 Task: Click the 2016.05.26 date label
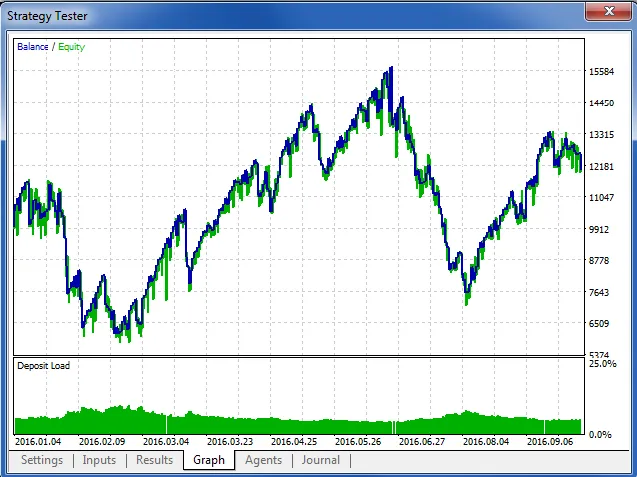358,441
